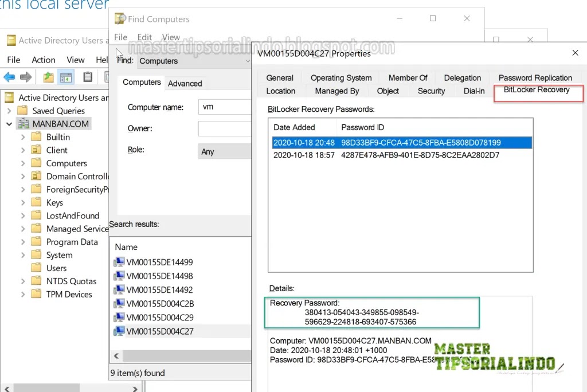Open the File menu in Find Computers

[x=120, y=37]
